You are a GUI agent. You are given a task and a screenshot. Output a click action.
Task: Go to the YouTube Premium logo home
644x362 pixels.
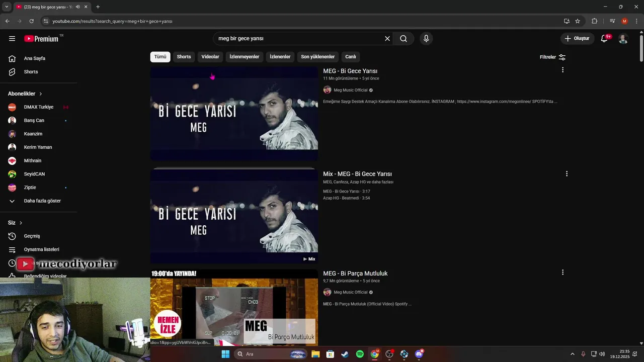click(x=41, y=39)
